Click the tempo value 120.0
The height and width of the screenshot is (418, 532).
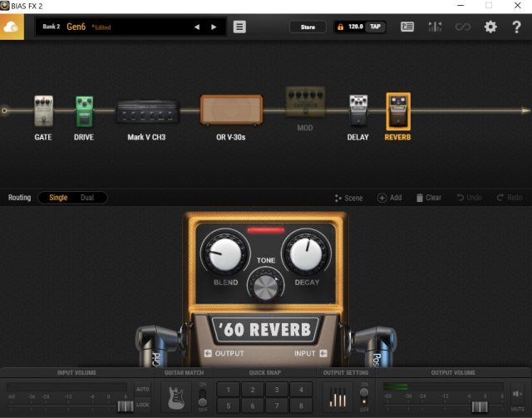pyautogui.click(x=355, y=27)
